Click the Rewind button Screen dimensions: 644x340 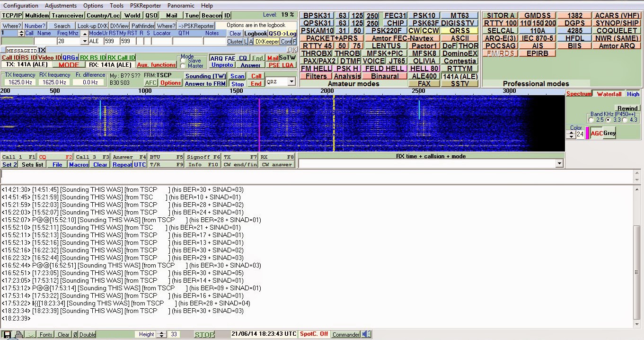[x=627, y=108]
